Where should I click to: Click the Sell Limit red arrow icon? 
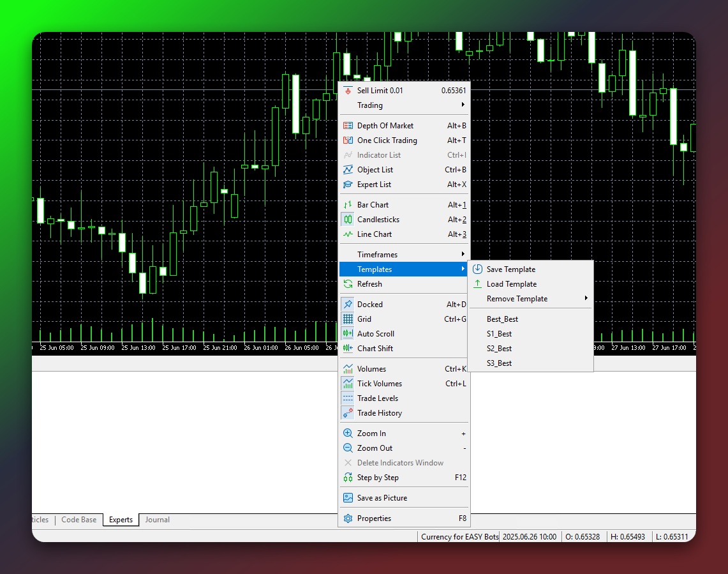click(348, 91)
